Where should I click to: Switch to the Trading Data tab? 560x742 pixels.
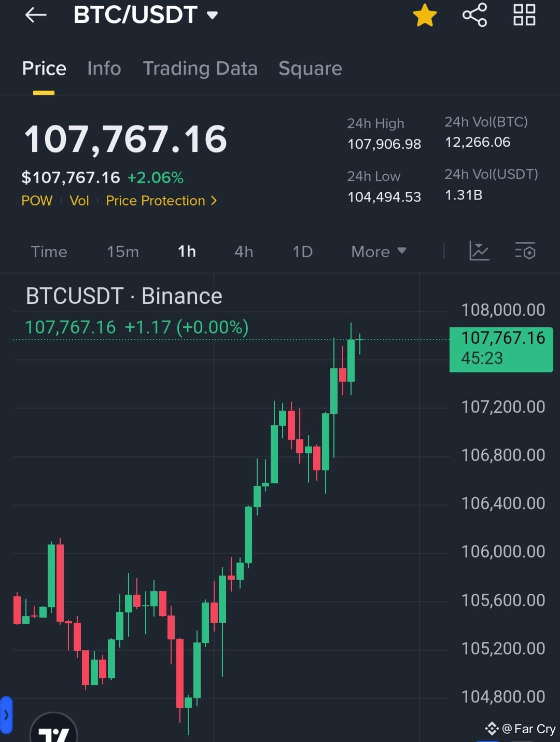coord(200,68)
